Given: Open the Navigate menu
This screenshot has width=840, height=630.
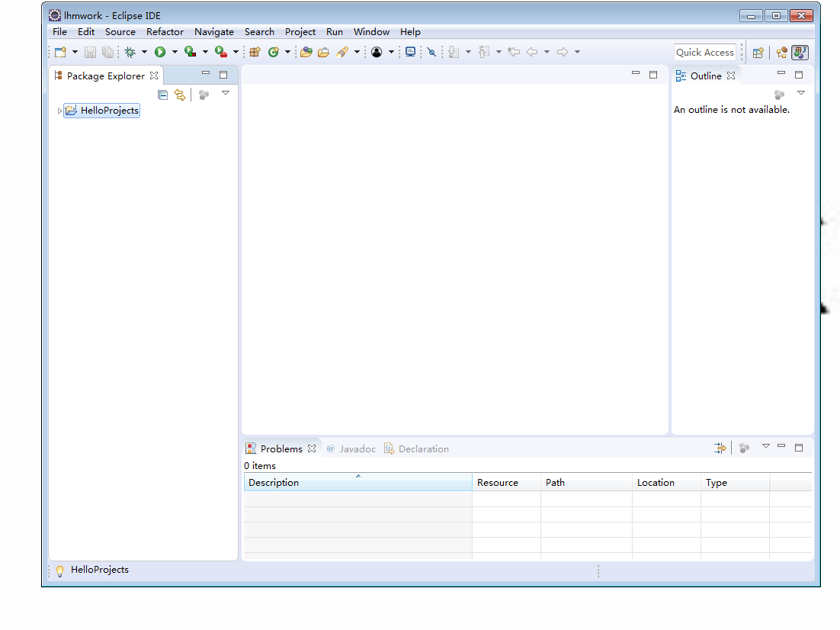Looking at the screenshot, I should [214, 31].
